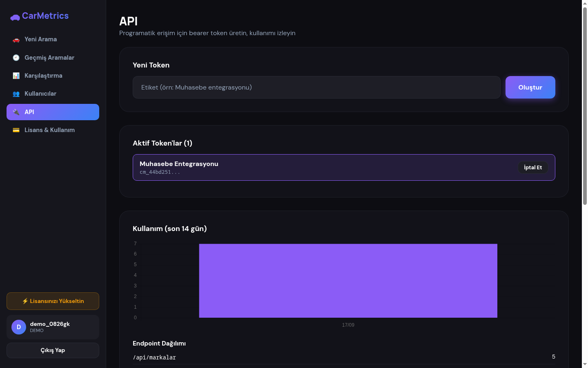Click the Çıkış Yap logout button
Screen dimensions: 588x368
tap(53, 350)
